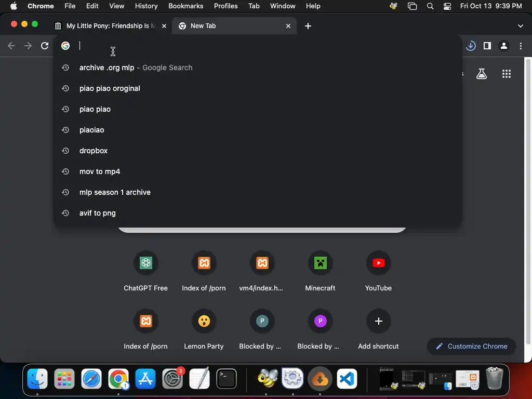Go forward with the forward arrow
This screenshot has width=532, height=399.
28,46
